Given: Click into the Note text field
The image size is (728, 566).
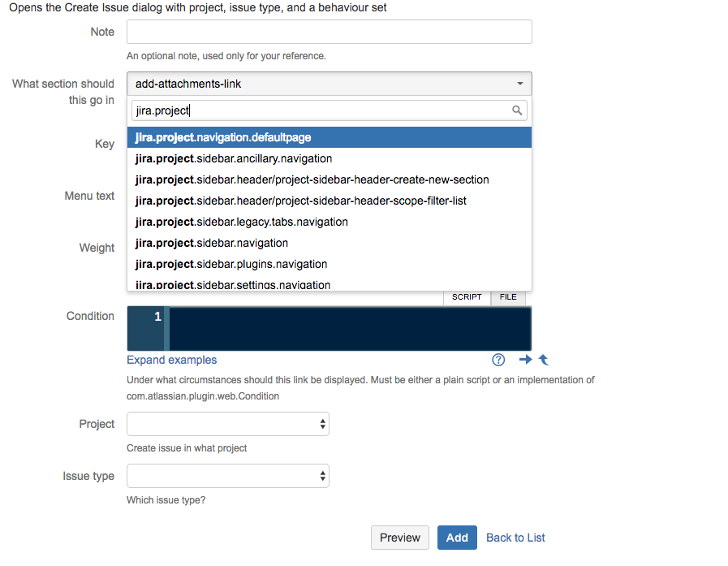Looking at the screenshot, I should pos(329,32).
